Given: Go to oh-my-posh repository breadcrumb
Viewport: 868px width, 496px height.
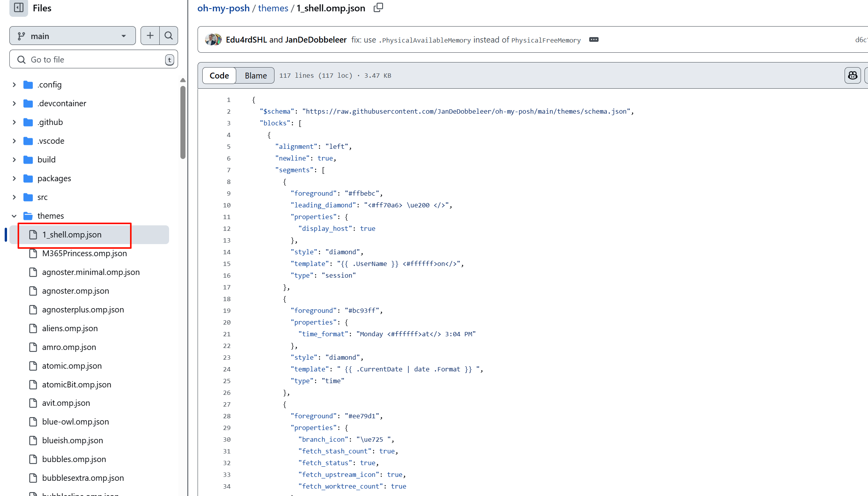Looking at the screenshot, I should click(x=223, y=8).
